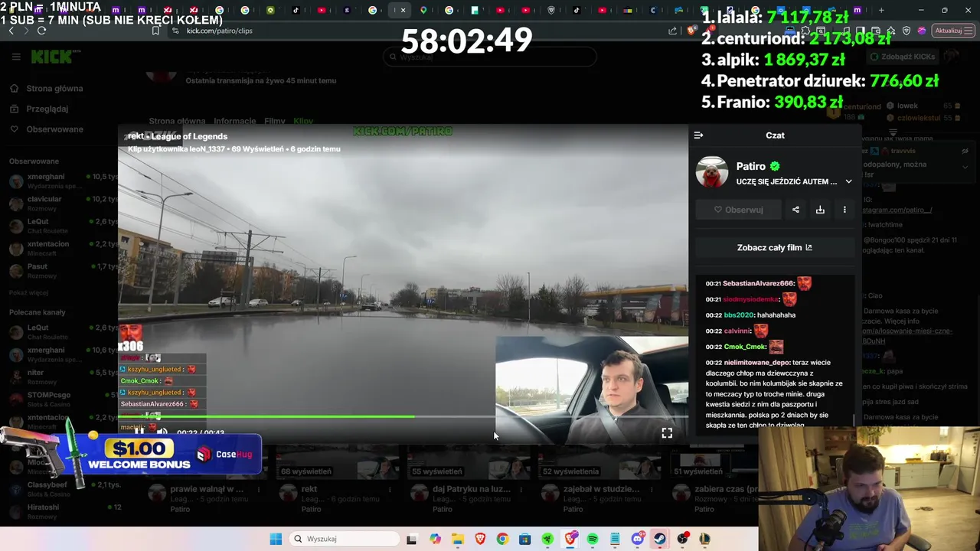Open the three-dot options next to download

pos(844,210)
